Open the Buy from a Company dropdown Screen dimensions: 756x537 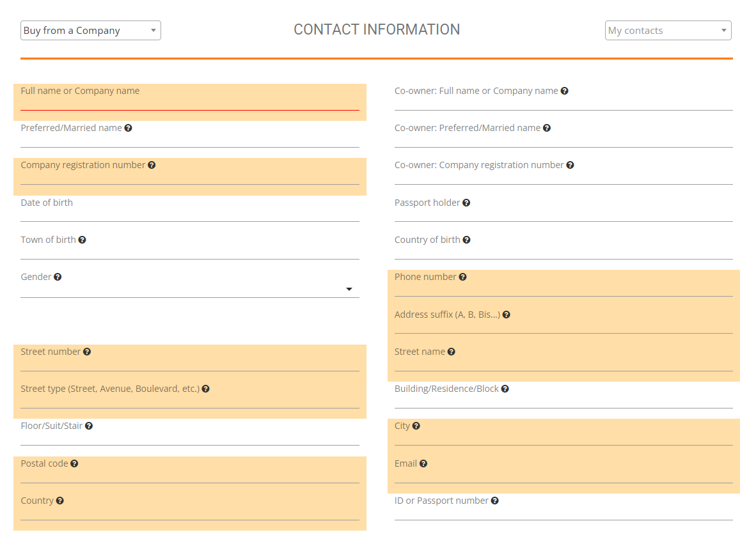point(91,31)
